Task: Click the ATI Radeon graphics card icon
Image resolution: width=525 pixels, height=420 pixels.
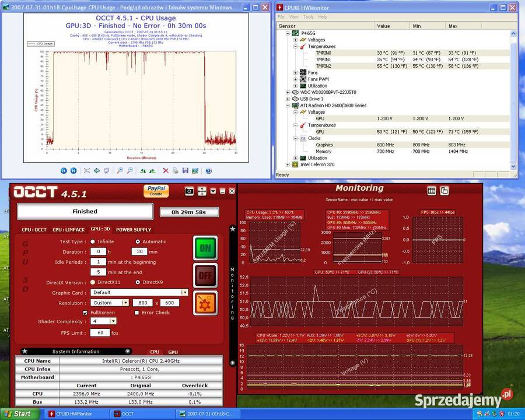Action: tap(295, 106)
